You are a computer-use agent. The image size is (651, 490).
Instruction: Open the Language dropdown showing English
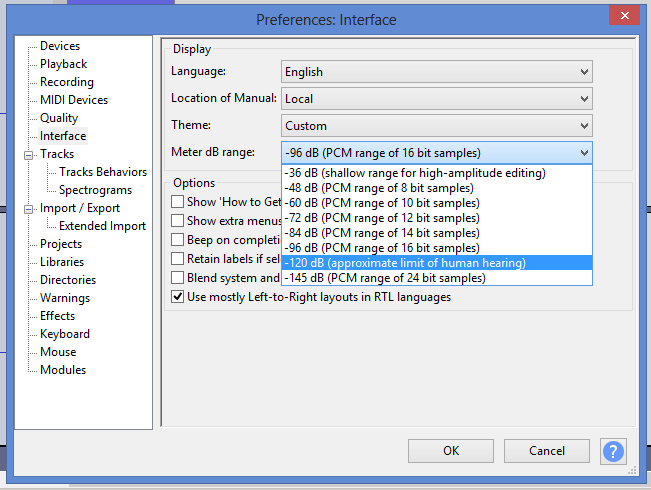(x=437, y=72)
